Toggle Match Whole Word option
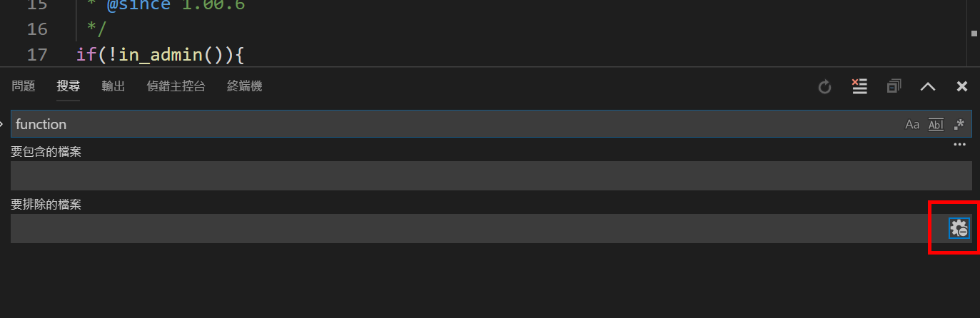The height and width of the screenshot is (318, 980). tap(936, 124)
